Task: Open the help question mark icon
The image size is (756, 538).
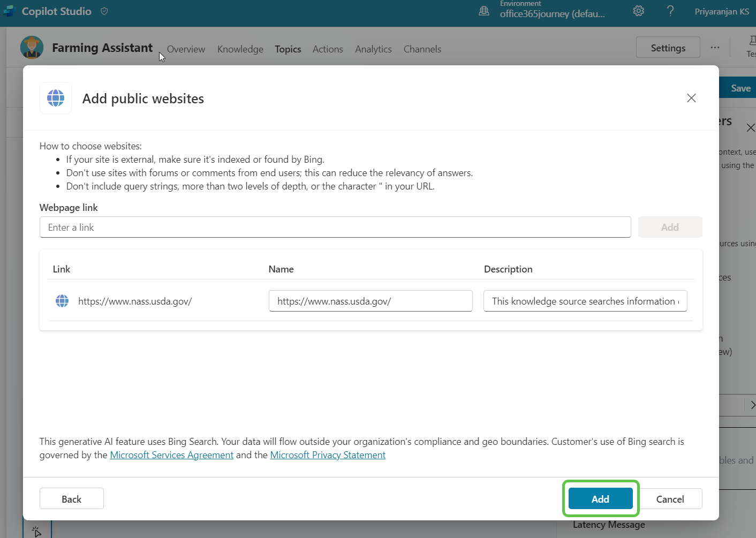Action: (670, 11)
